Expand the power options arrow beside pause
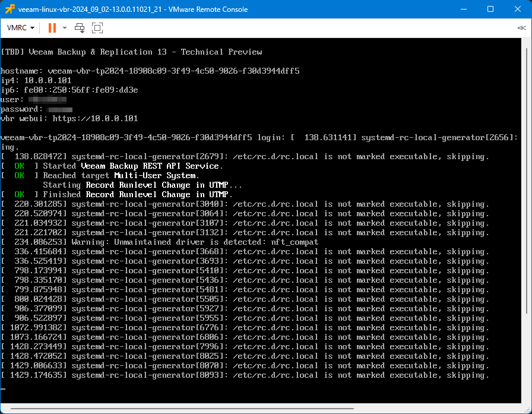This screenshot has width=532, height=414. 65,28
